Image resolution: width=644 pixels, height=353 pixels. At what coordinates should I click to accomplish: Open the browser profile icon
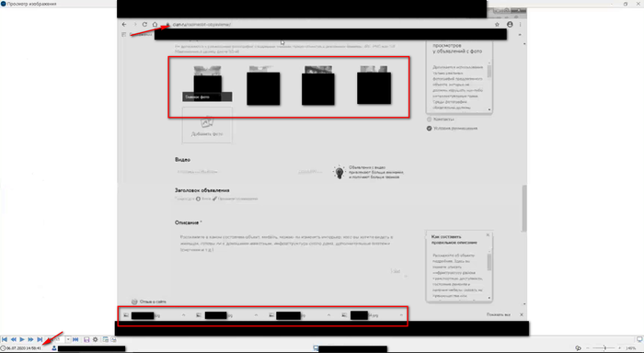coord(510,25)
